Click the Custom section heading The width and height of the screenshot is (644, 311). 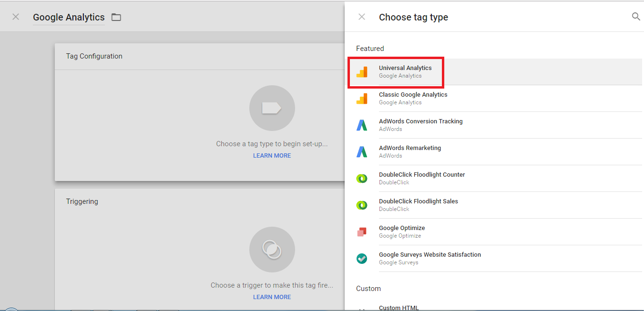(368, 289)
